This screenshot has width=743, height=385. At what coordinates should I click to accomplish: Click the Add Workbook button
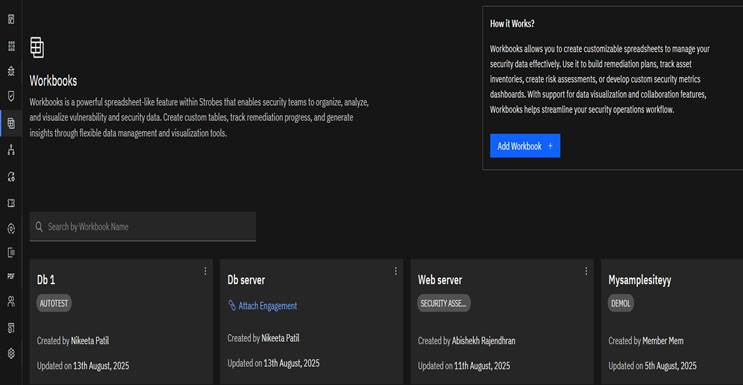point(525,146)
